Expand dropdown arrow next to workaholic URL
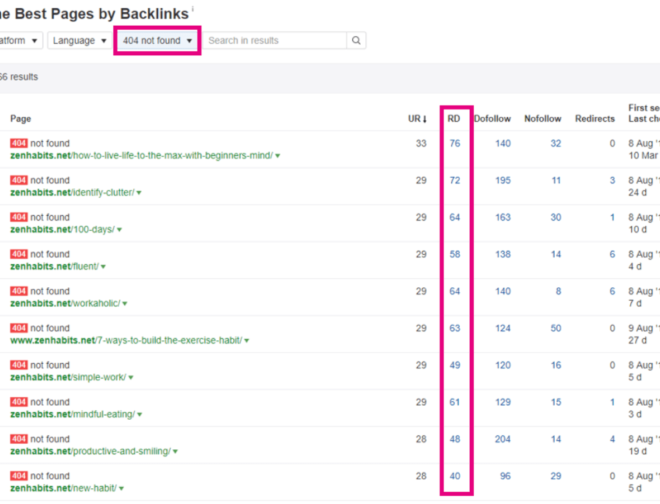Screen dimensions: 660x504 click(x=125, y=304)
